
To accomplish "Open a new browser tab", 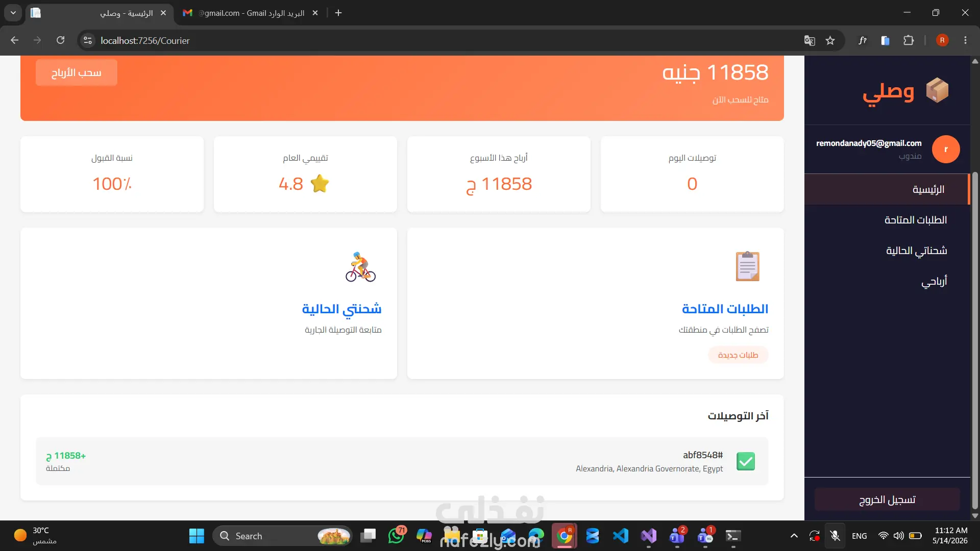I will [x=338, y=13].
